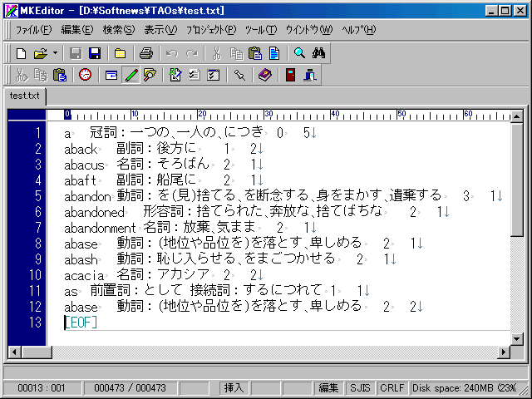The width and height of the screenshot is (532, 399).
Task: Click the blue Save As floppy icon
Action: pos(95,53)
